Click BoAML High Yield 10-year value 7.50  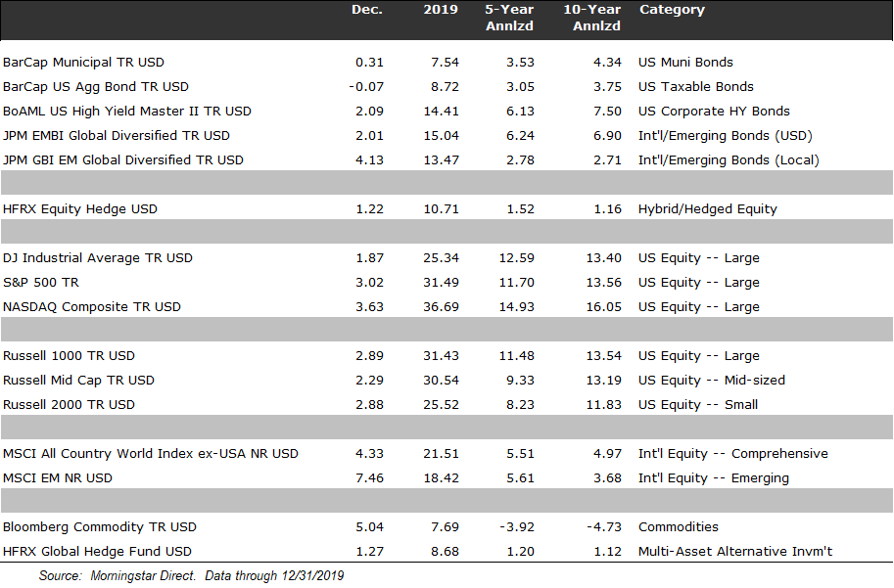[x=607, y=112]
